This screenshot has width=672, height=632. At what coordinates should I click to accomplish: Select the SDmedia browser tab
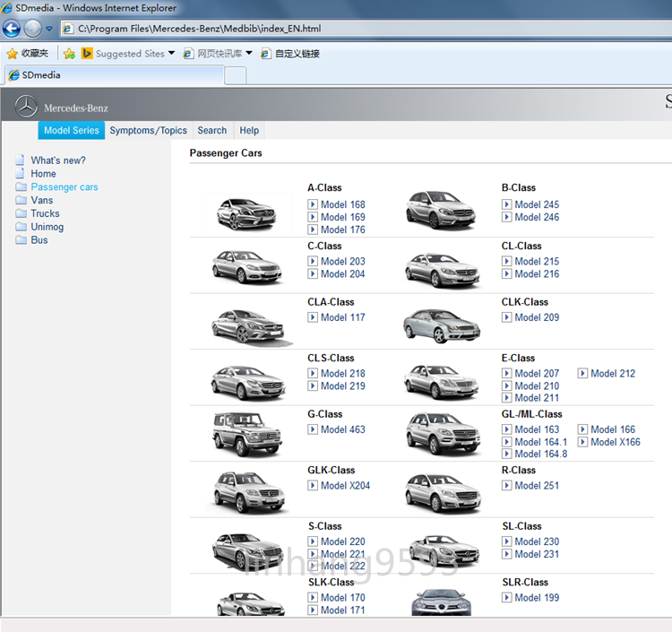click(x=115, y=75)
